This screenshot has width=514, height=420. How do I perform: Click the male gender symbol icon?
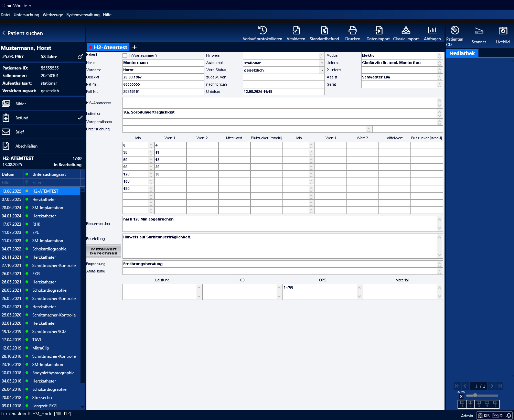tap(80, 56)
